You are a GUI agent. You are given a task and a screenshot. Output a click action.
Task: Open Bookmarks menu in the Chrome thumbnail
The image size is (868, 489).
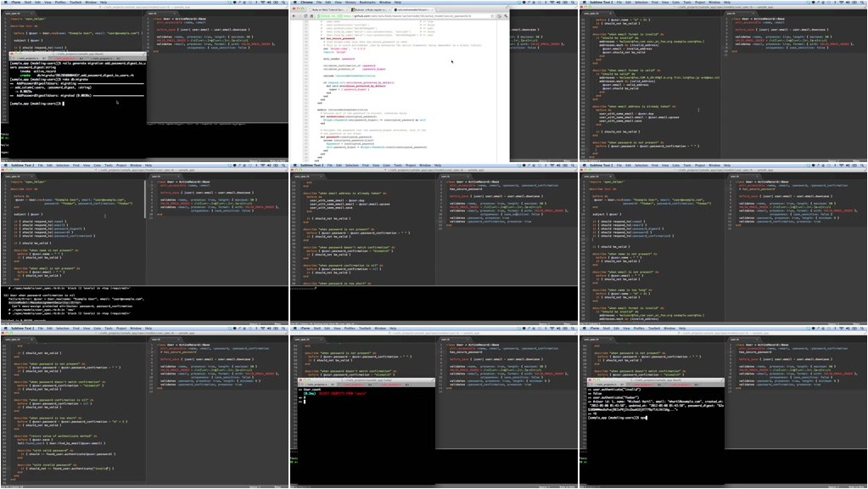click(367, 3)
